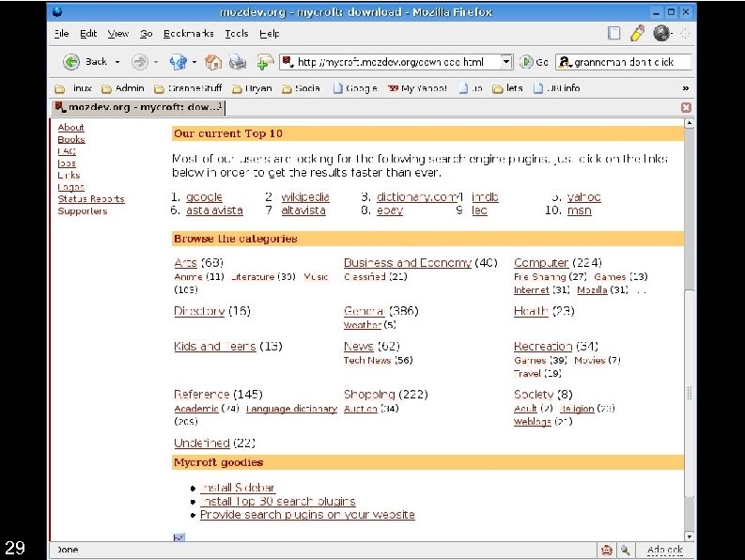745x560 pixels.
Task: Open the GranneStuff bookmarks folder
Action: coord(188,88)
